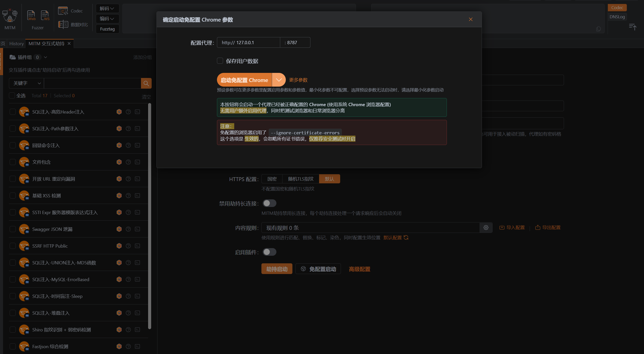Open terminal icon for SSRF HTTP Public
Screen dimensions: 644x354
pos(137,246)
